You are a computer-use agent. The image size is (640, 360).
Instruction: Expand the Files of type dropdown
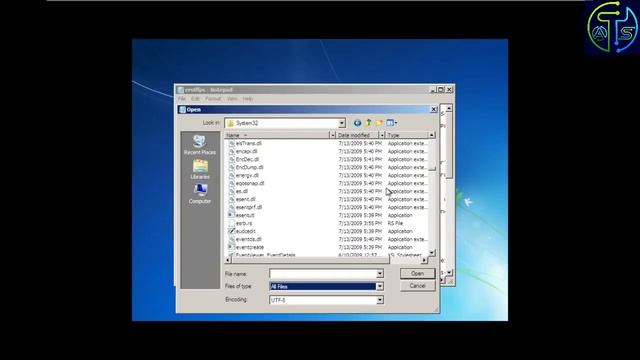click(x=380, y=287)
